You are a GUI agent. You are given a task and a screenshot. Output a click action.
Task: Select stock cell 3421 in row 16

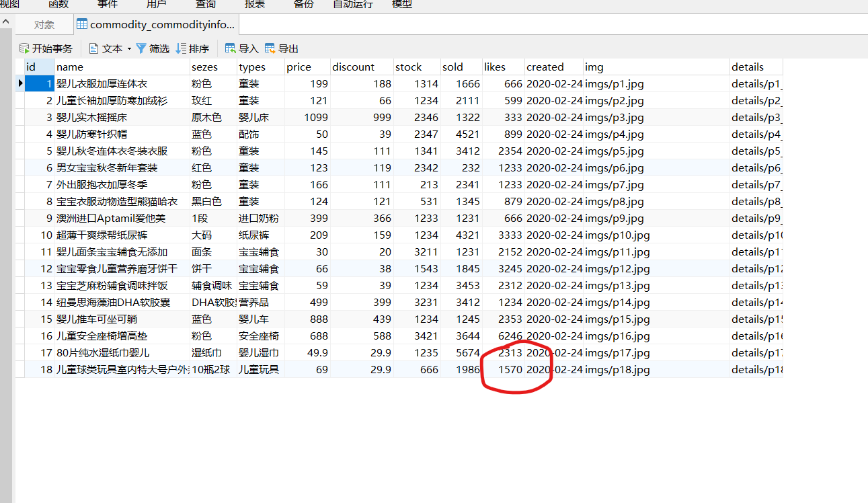click(x=417, y=336)
